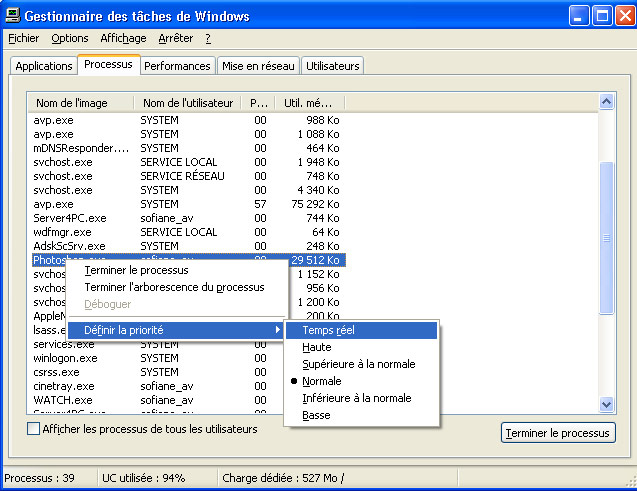Viewport: 637px width, 491px height.
Task: Set priority to Haute
Action: pos(361,347)
